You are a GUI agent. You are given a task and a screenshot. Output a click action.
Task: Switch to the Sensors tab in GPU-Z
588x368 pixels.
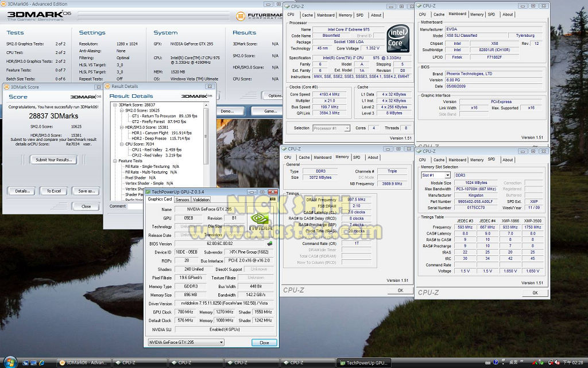[182, 200]
